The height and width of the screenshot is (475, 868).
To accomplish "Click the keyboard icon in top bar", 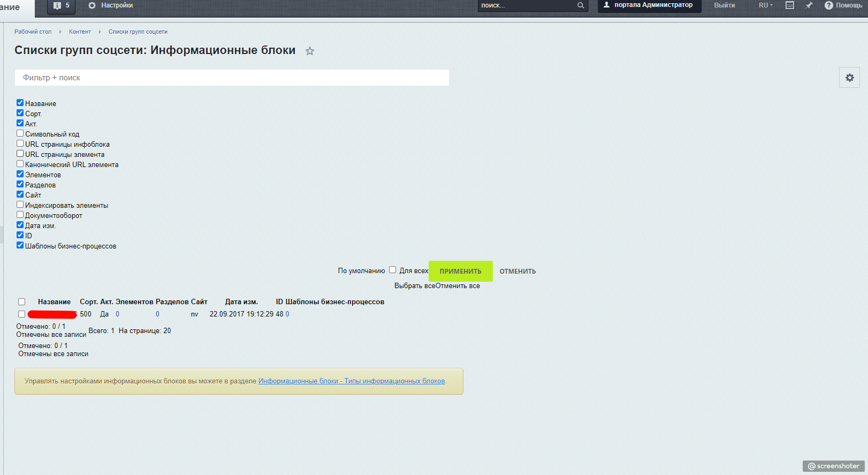I will 789,5.
